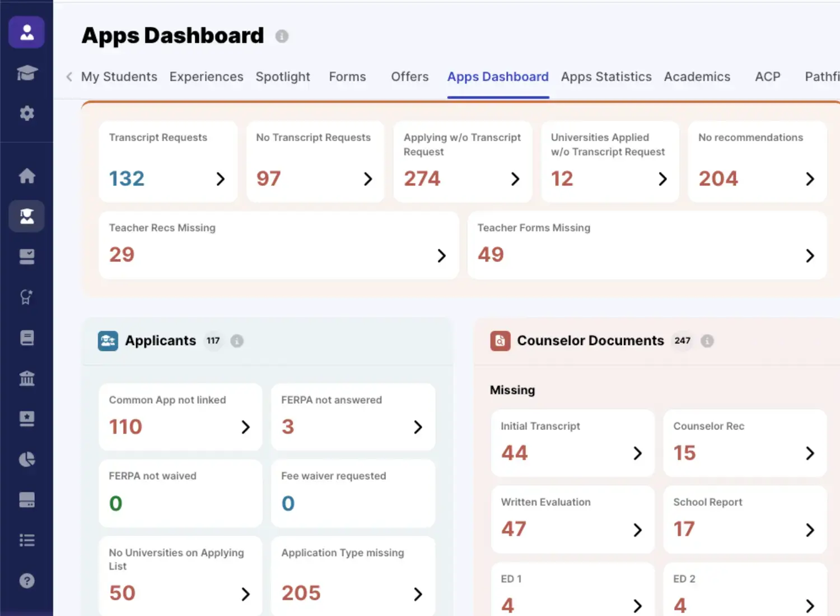Image resolution: width=840 pixels, height=616 pixels.
Task: Open the Apps Statistics tab
Action: click(606, 77)
